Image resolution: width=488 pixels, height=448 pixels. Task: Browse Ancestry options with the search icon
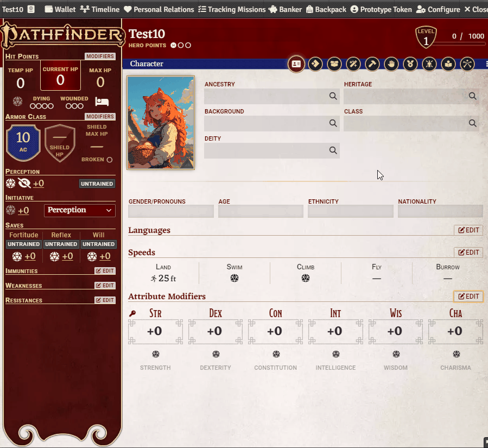point(333,96)
